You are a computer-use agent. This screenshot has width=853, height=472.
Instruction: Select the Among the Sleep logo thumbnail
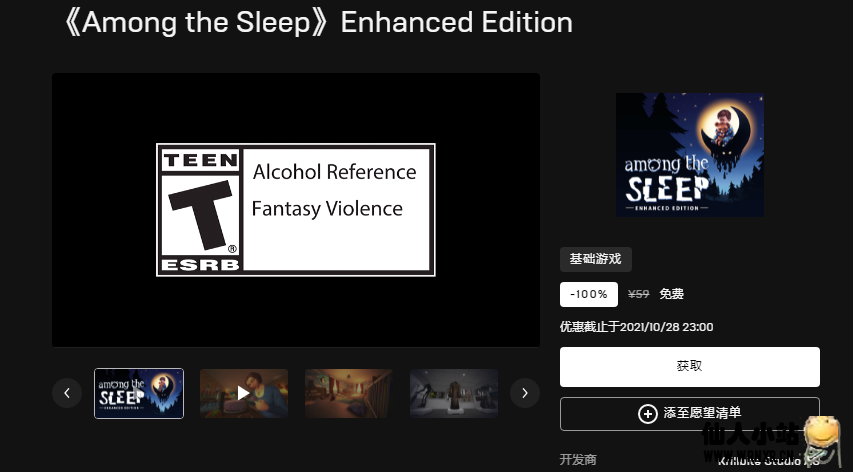(139, 393)
